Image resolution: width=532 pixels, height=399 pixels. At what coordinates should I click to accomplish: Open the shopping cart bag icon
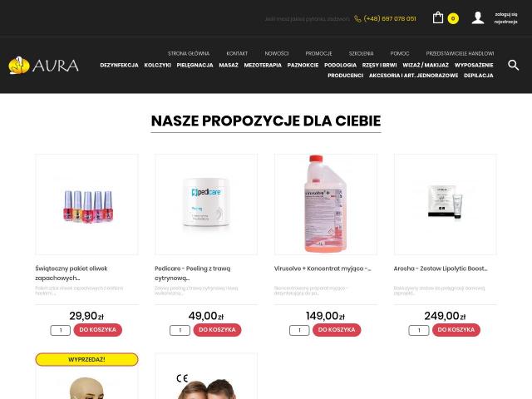438,17
